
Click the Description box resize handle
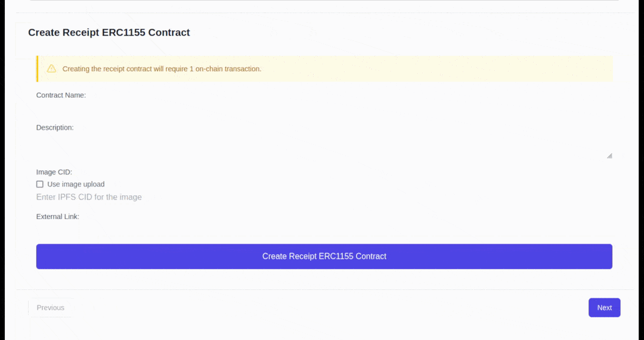(609, 155)
